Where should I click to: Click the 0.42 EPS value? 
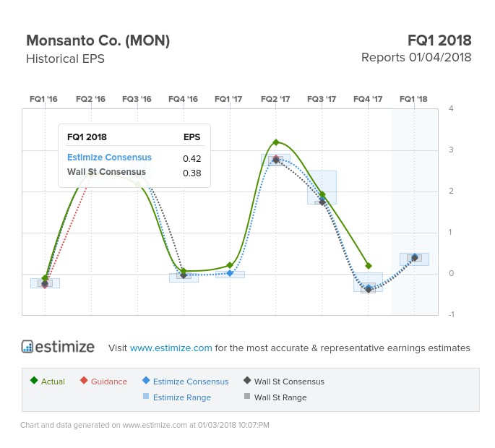coord(192,158)
